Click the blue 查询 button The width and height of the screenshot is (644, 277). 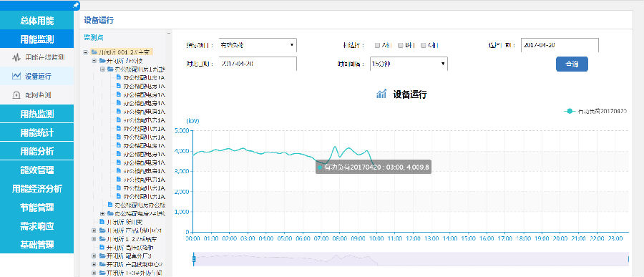(572, 64)
